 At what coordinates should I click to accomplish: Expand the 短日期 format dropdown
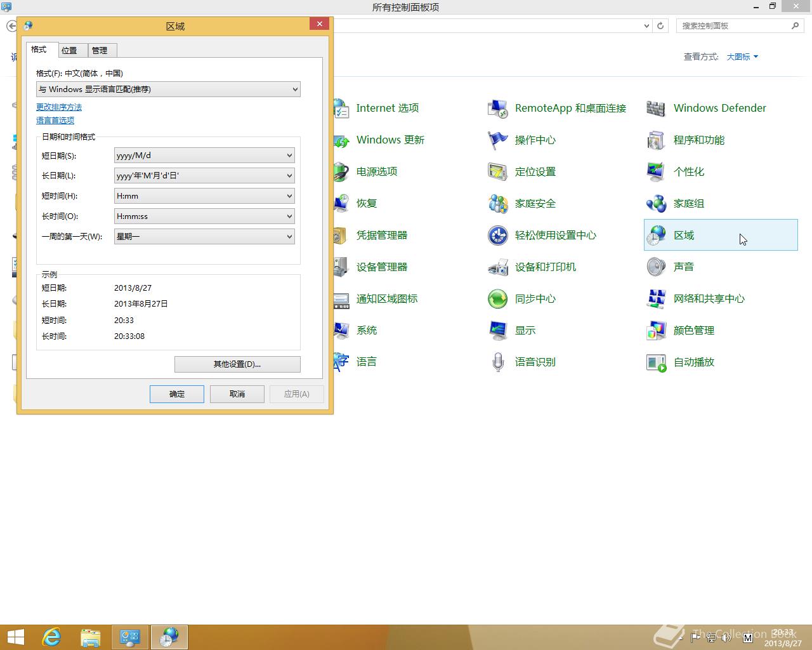(204, 156)
